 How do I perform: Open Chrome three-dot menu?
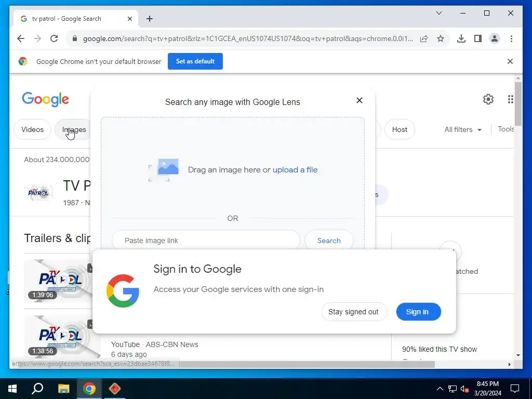coord(511,38)
